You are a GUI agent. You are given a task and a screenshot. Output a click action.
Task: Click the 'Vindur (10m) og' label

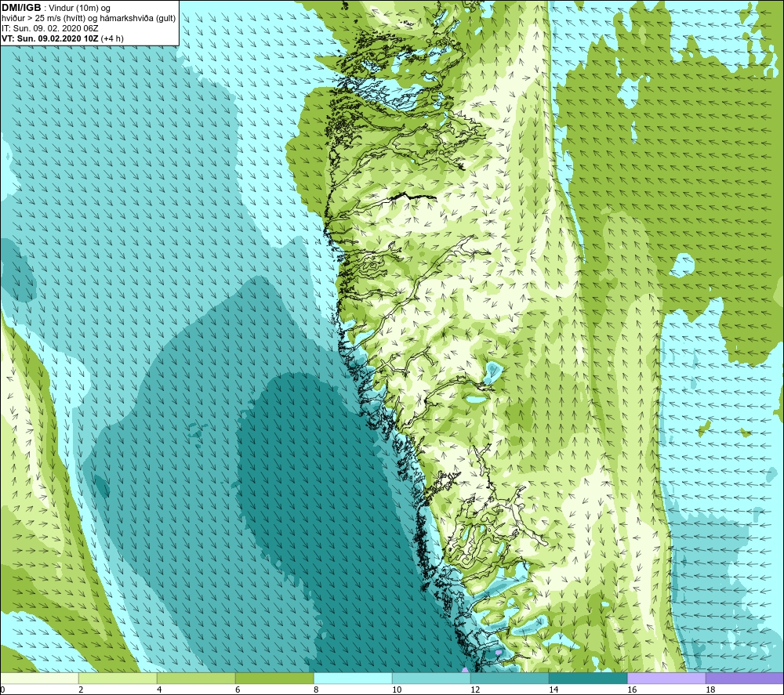pos(79,9)
